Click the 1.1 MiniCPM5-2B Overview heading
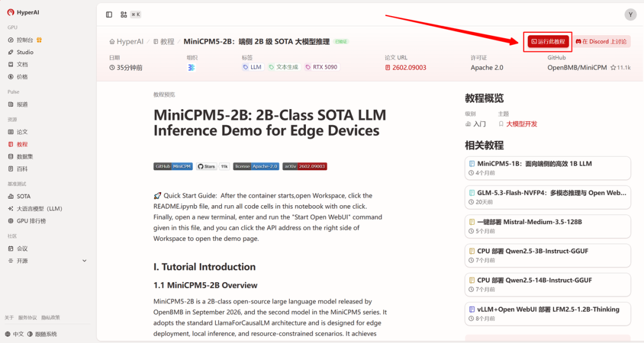Image resolution: width=644 pixels, height=343 pixels. click(205, 285)
